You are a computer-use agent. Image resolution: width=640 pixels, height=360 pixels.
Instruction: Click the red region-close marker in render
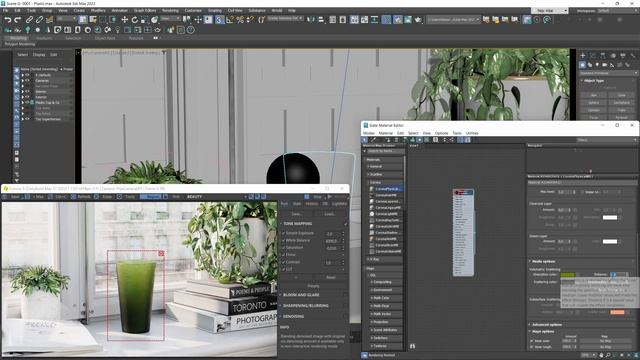coord(161,253)
